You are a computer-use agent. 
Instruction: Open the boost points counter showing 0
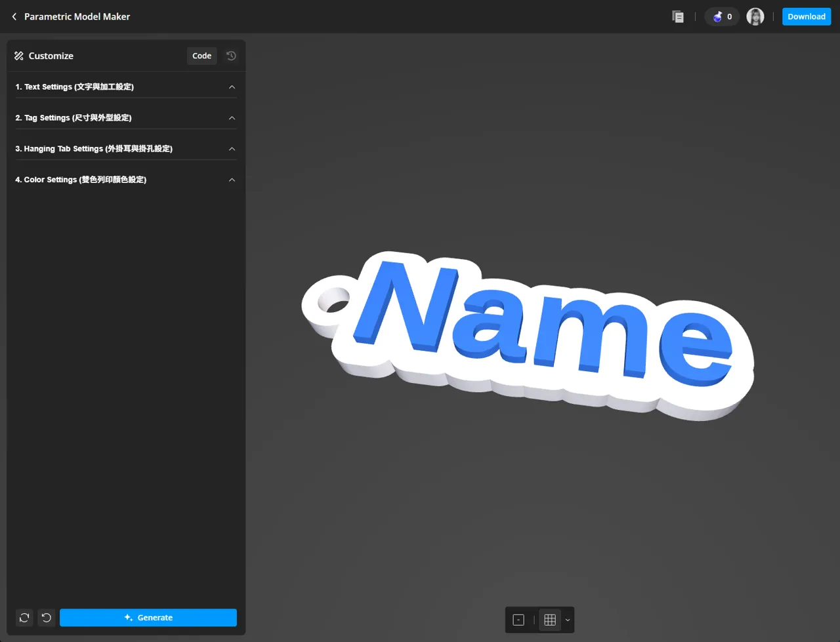722,16
